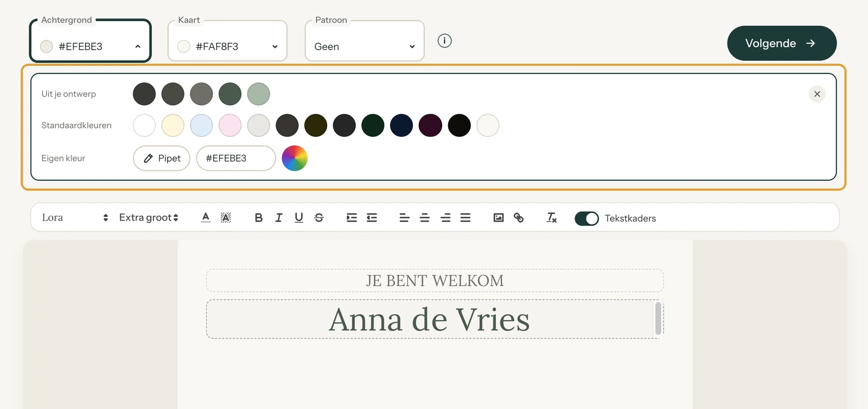Select the medium gray design swatch
The width and height of the screenshot is (868, 409).
click(201, 94)
